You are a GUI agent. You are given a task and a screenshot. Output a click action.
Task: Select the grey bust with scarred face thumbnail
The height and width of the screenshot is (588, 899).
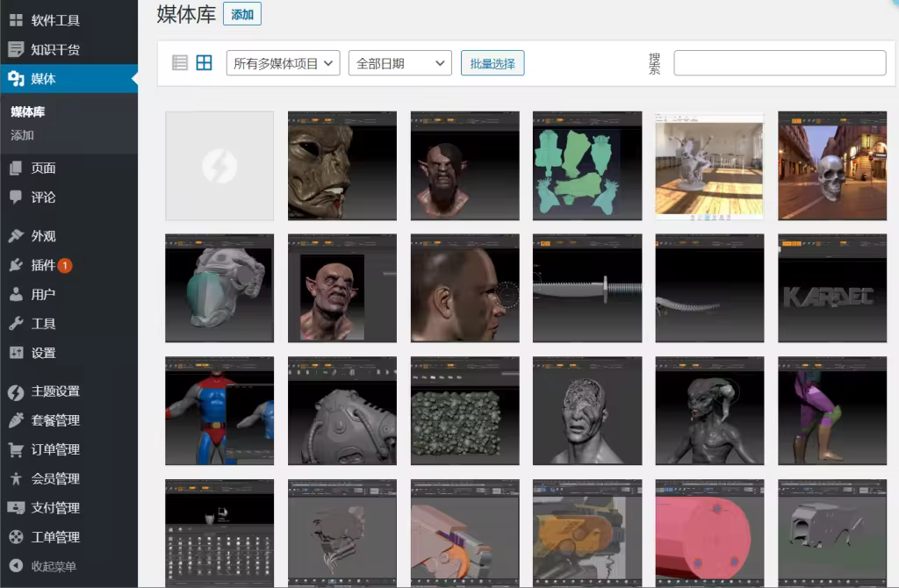click(587, 411)
